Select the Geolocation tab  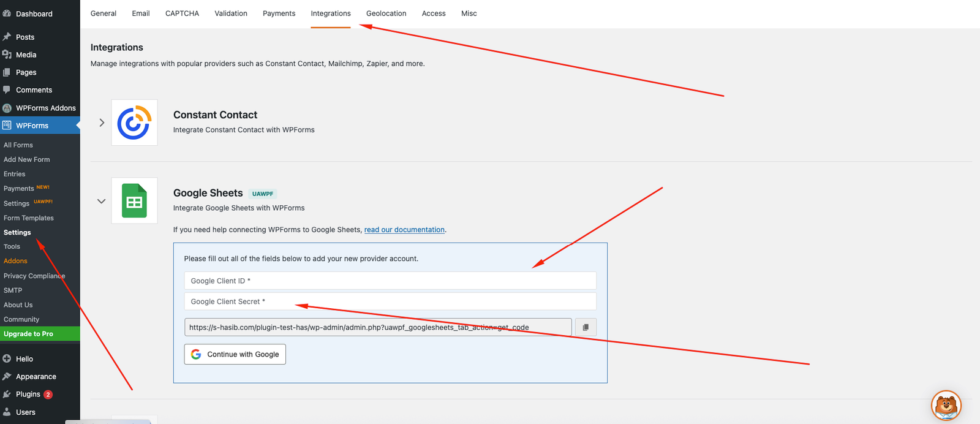386,13
